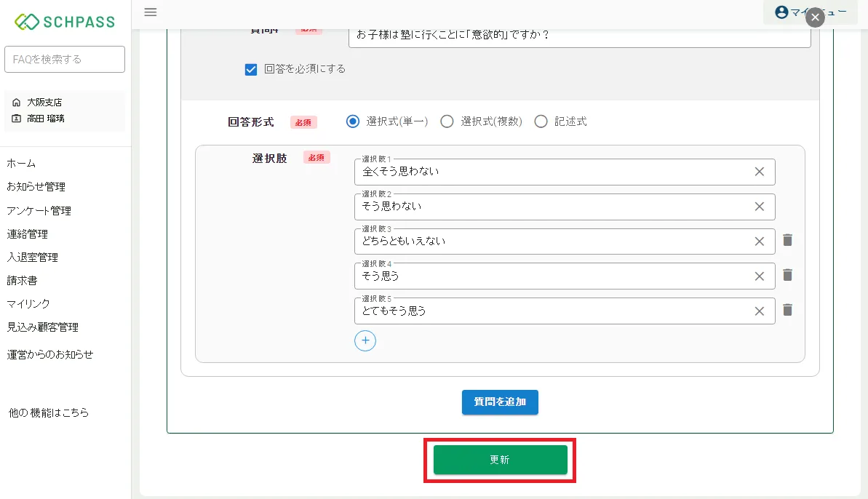Focus the FAQを検索する search field
The height and width of the screenshot is (499, 868).
point(65,59)
